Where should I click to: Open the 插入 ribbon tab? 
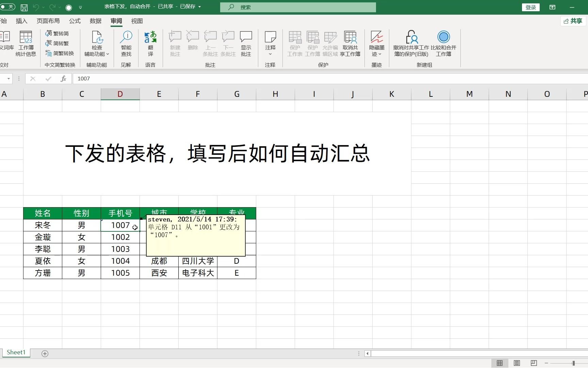[x=21, y=21]
